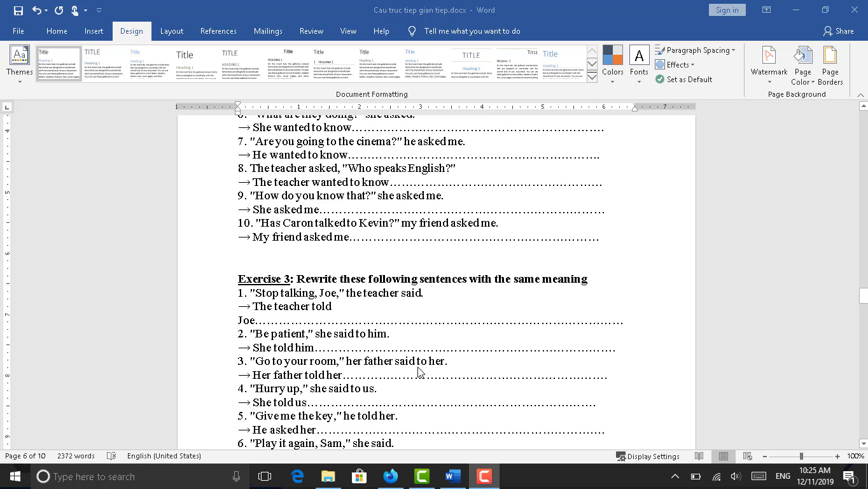The width and height of the screenshot is (868, 489).
Task: Open the Colors theme palette
Action: tap(612, 64)
